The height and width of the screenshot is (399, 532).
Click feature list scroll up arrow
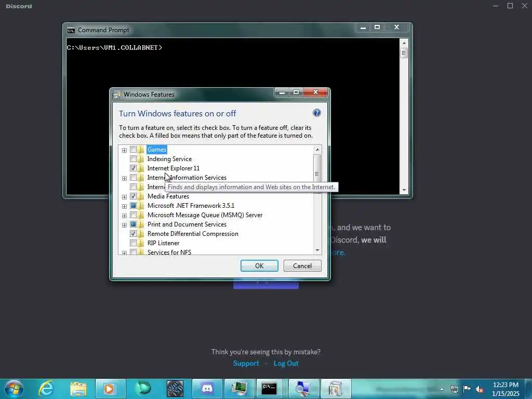tap(317, 150)
